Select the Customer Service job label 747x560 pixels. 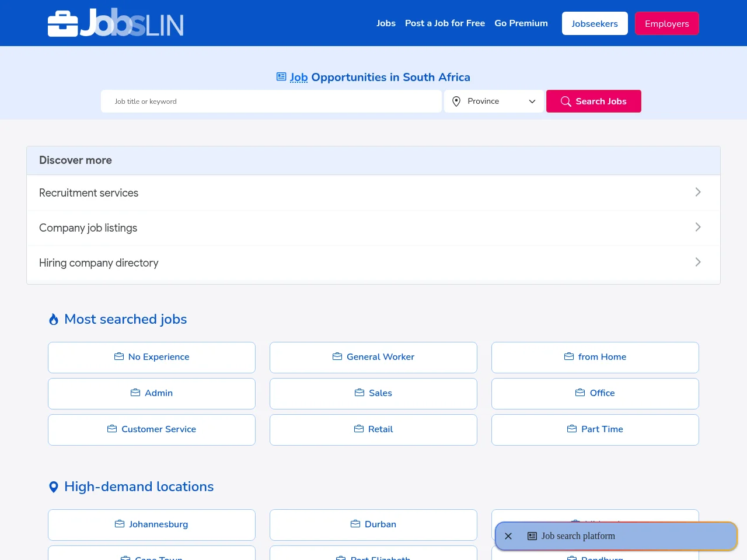[x=159, y=429]
